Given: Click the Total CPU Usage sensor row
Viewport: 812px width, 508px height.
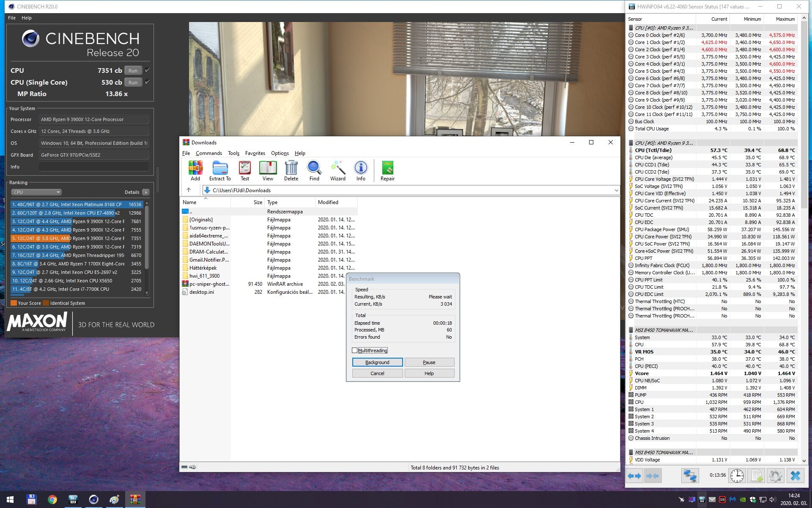Looking at the screenshot, I should coord(713,129).
